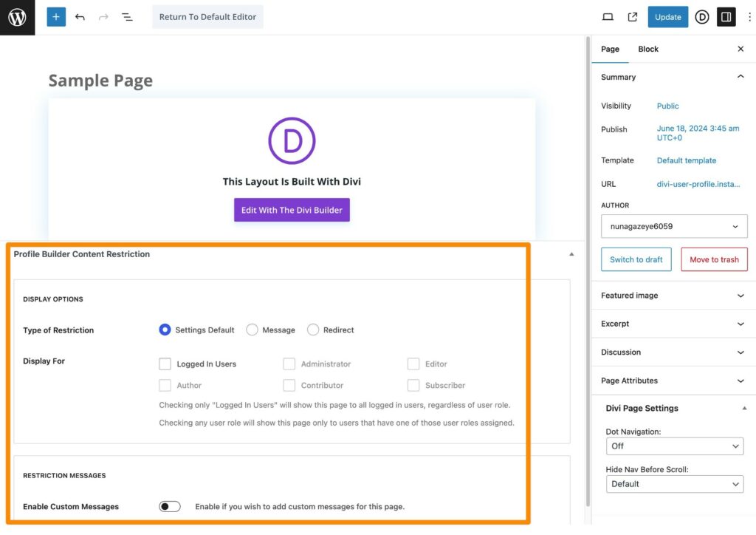Open the document overview list view
Viewport: 756px width, 535px height.
127,17
